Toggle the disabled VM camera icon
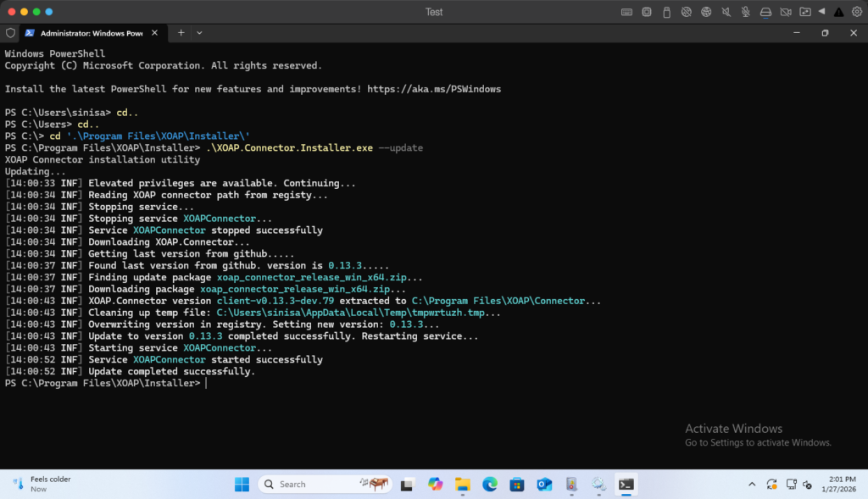868x499 pixels. (x=785, y=12)
